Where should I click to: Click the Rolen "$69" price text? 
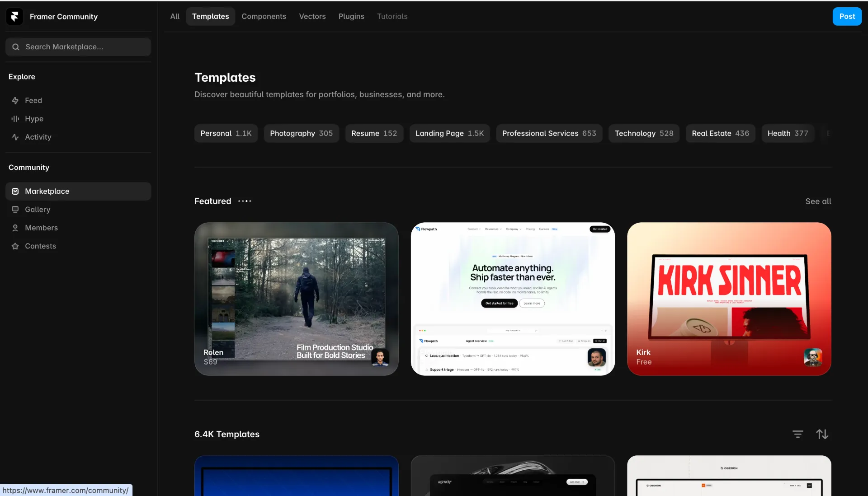[x=211, y=362]
